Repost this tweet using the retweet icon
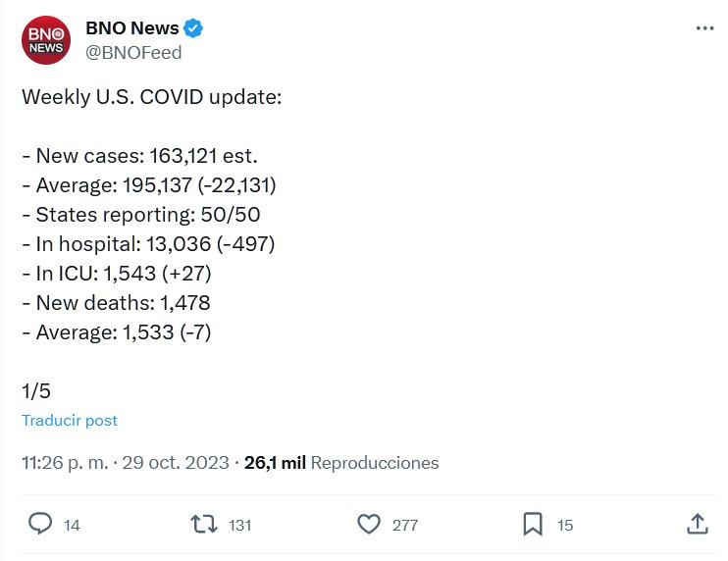 coord(203,525)
